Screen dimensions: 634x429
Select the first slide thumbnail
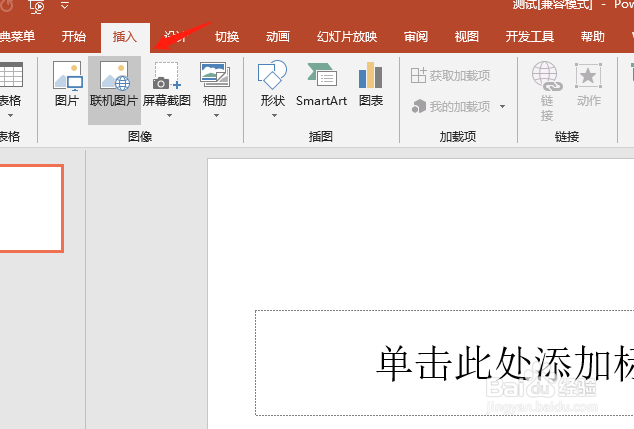point(32,209)
